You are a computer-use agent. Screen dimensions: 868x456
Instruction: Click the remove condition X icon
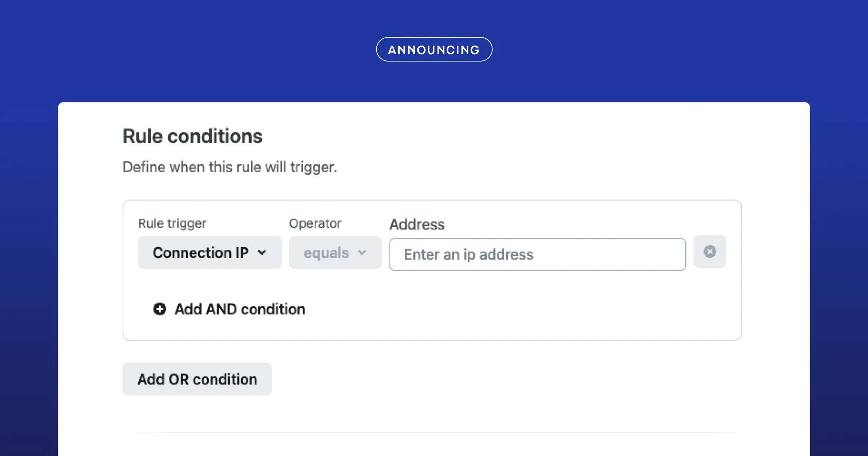[x=710, y=252]
